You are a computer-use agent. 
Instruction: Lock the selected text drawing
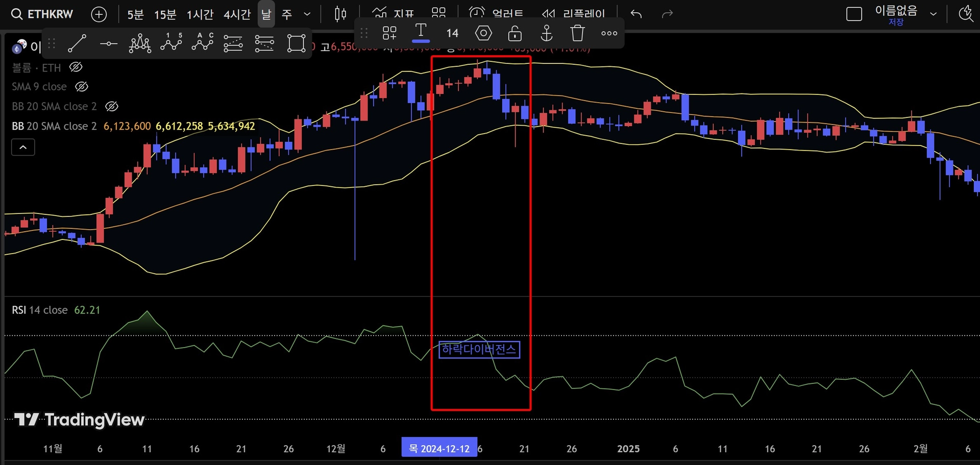(x=514, y=34)
